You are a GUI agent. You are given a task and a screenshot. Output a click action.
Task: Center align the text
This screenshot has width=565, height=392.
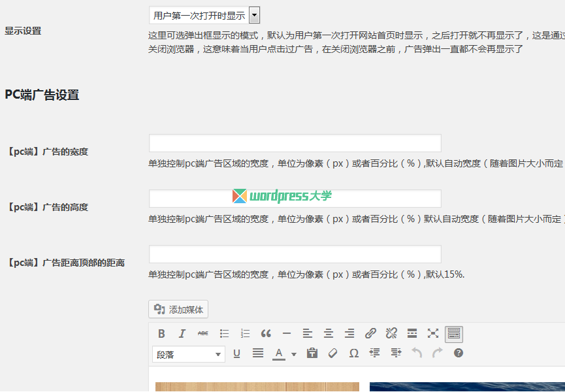click(329, 334)
